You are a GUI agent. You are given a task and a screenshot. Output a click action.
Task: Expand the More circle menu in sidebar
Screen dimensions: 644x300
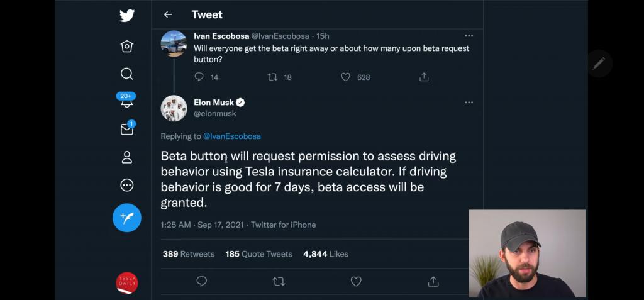127,185
